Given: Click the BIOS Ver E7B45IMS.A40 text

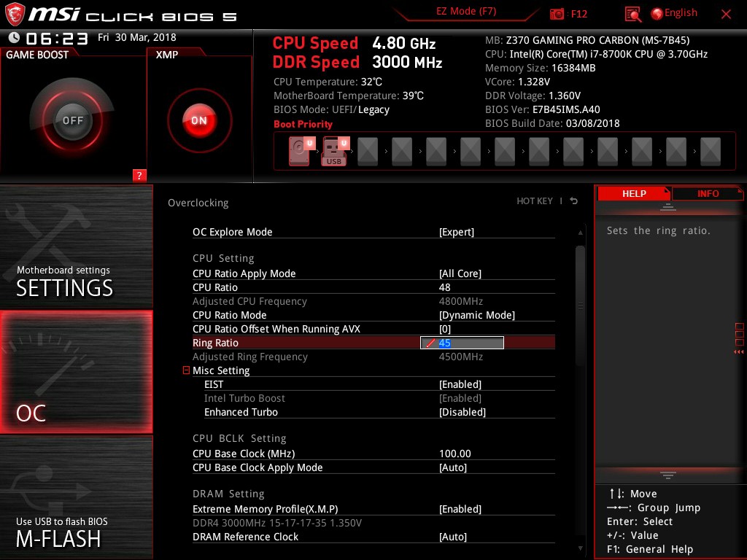Looking at the screenshot, I should click(543, 109).
